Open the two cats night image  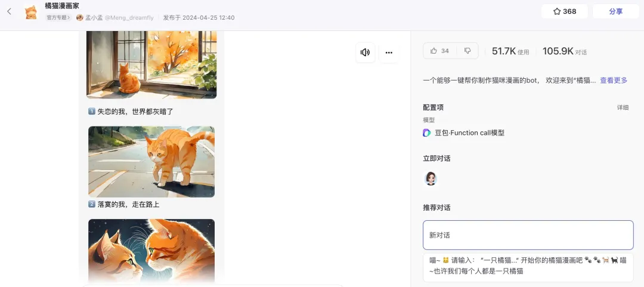pyautogui.click(x=151, y=251)
